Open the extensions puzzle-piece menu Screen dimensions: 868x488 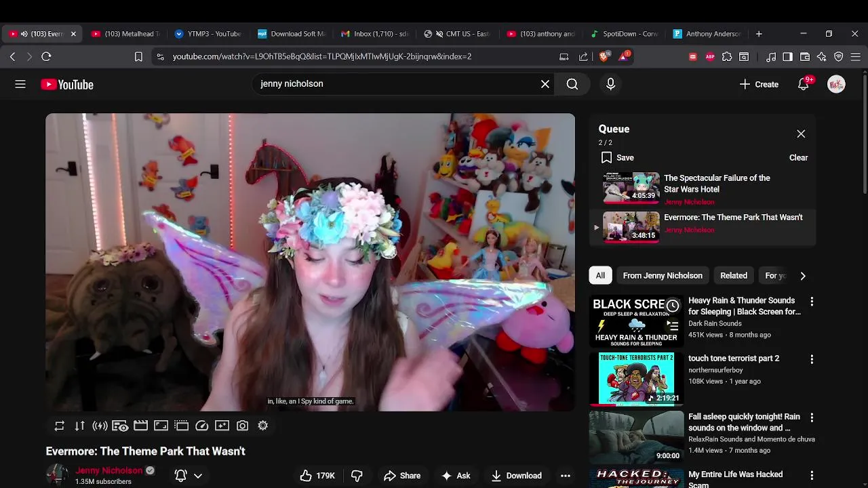[x=727, y=57]
